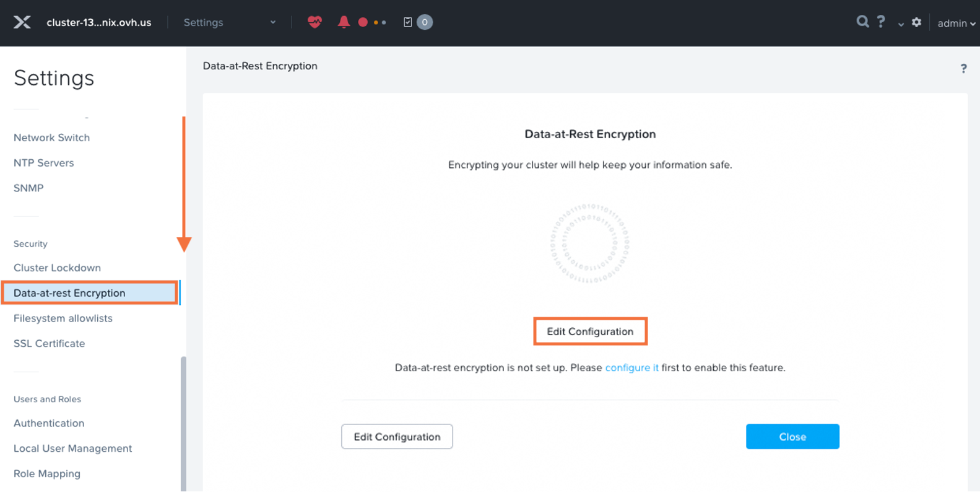Click the sidebar vertical scrollbar
Screen dimensions: 980x492
183,424
